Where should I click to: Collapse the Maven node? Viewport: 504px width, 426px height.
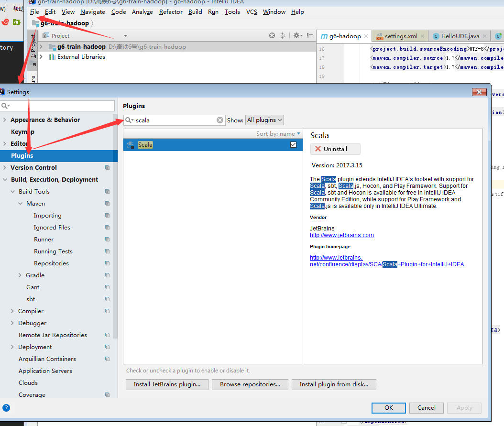pyautogui.click(x=20, y=203)
